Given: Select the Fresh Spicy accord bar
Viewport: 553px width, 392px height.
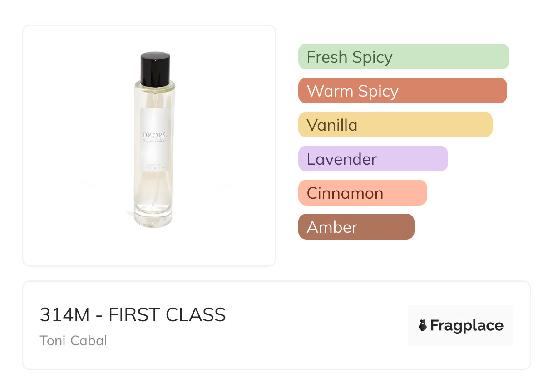Looking at the screenshot, I should click(404, 57).
